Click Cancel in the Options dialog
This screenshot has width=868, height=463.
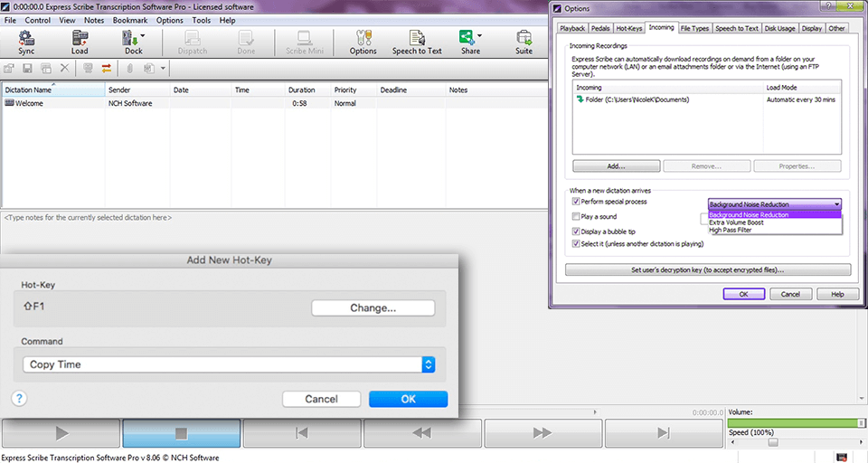click(x=790, y=294)
